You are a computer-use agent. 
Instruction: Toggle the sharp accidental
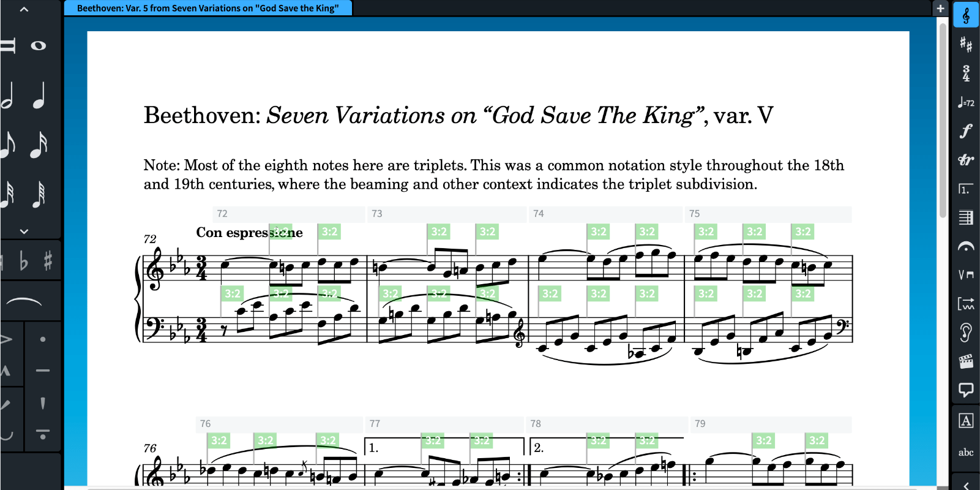point(48,262)
